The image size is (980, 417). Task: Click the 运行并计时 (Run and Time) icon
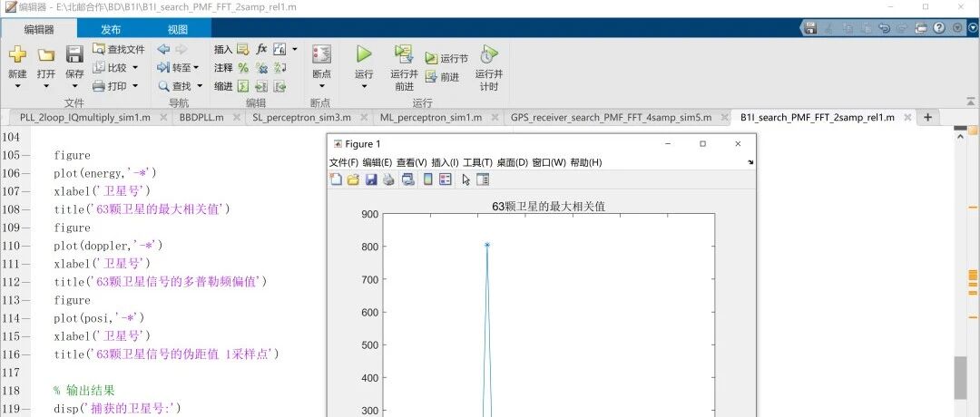click(489, 54)
